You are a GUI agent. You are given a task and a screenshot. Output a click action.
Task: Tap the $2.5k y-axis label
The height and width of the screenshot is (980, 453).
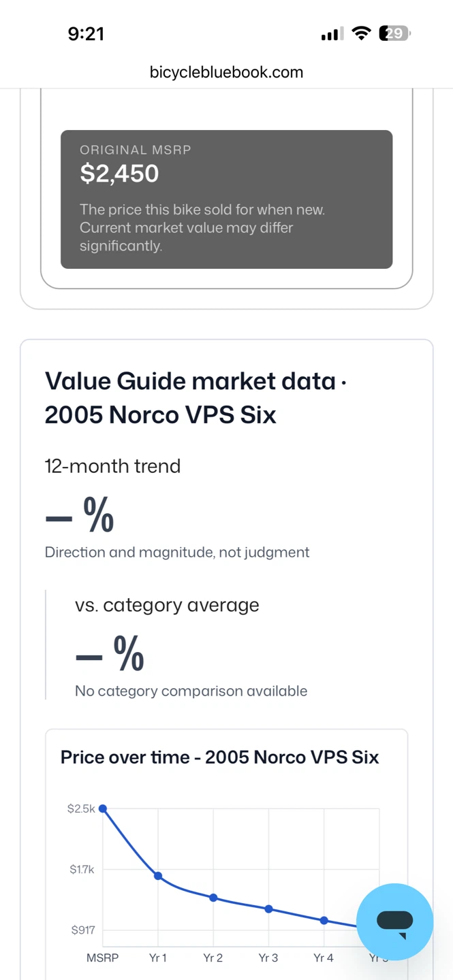click(x=81, y=808)
